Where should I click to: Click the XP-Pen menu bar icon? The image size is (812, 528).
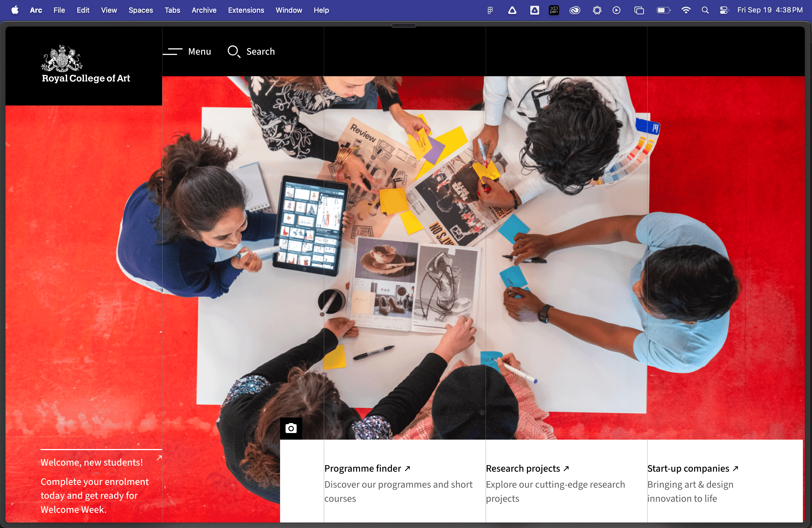(x=554, y=10)
